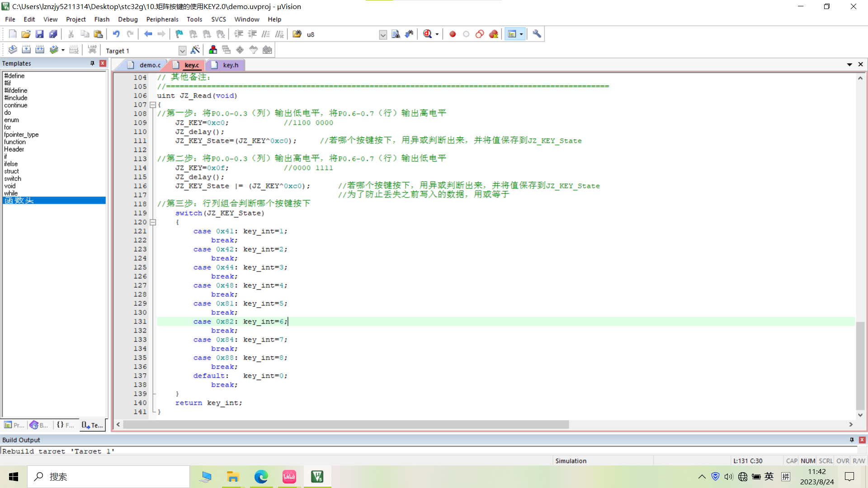Close the Build Output panel
The height and width of the screenshot is (488, 868).
[x=862, y=440]
